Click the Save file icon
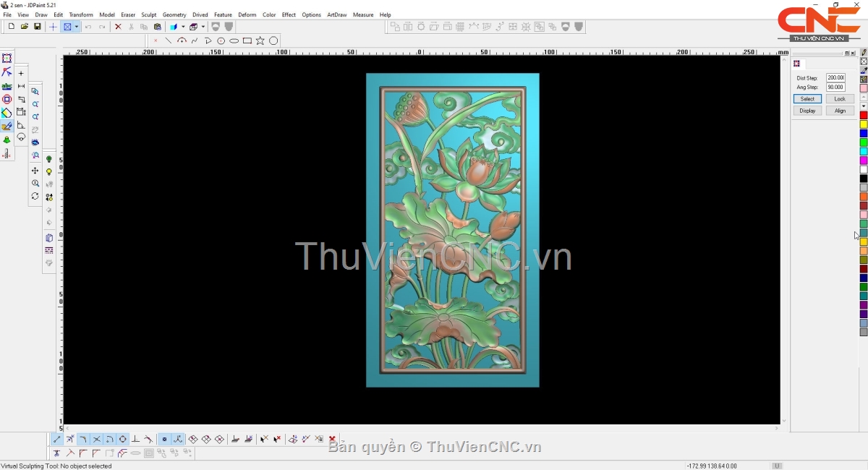Viewport: 868px width, 470px height. tap(38, 27)
